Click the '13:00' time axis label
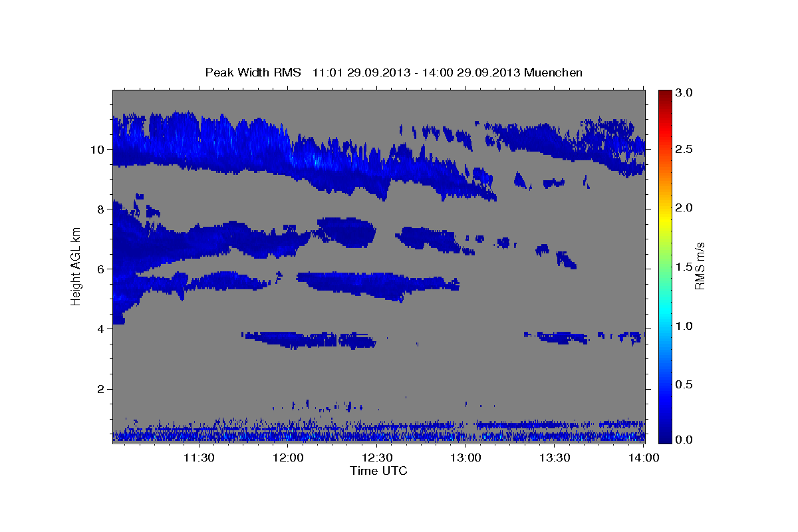Viewport: 798px width, 532px height. pyautogui.click(x=466, y=458)
